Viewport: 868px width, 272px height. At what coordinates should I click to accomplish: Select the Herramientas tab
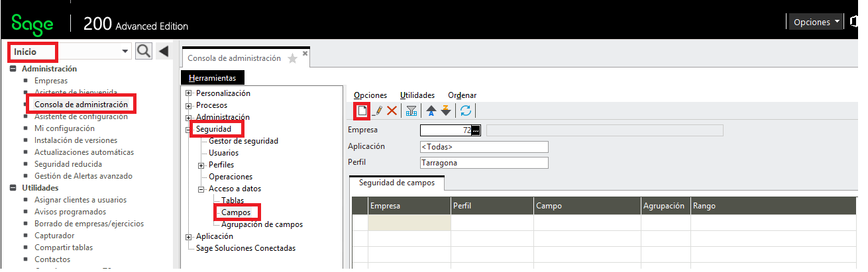[x=212, y=78]
